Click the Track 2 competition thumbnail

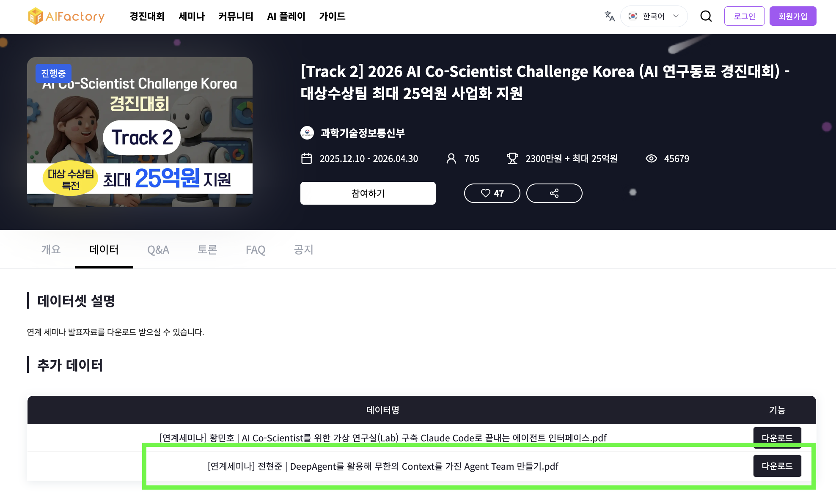pos(140,132)
